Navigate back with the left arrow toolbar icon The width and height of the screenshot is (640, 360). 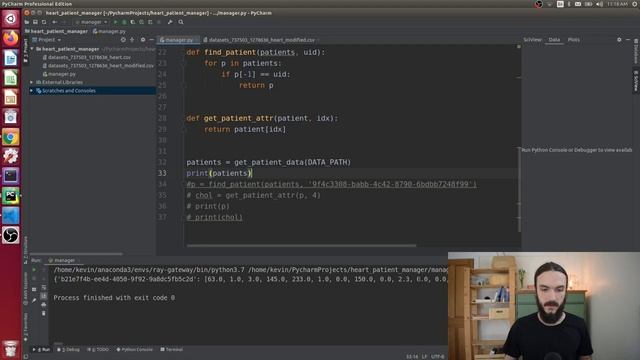[54, 22]
